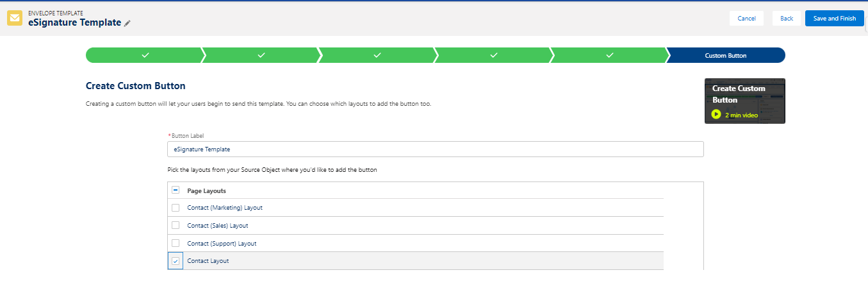Go to the second completed step

[x=261, y=55]
